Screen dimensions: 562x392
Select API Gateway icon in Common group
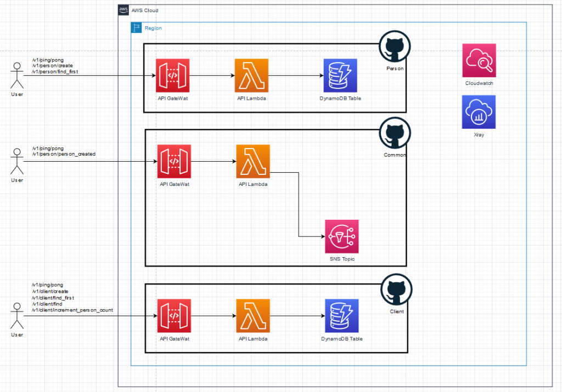point(173,161)
